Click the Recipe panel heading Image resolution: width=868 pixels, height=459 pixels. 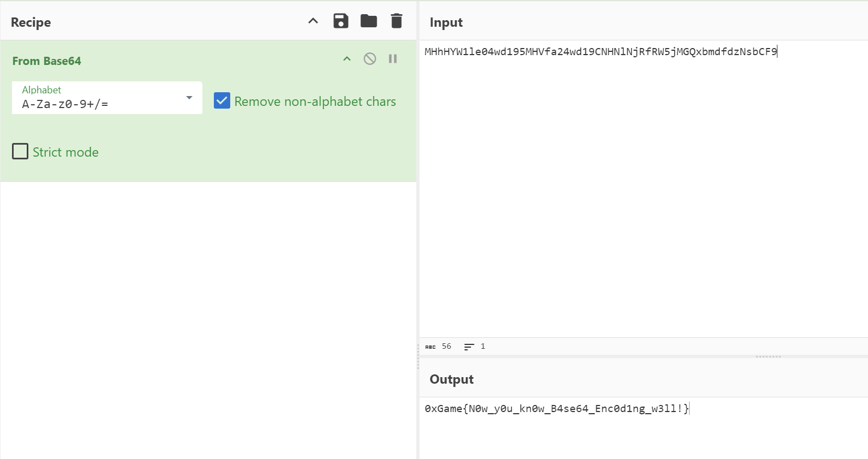point(31,22)
